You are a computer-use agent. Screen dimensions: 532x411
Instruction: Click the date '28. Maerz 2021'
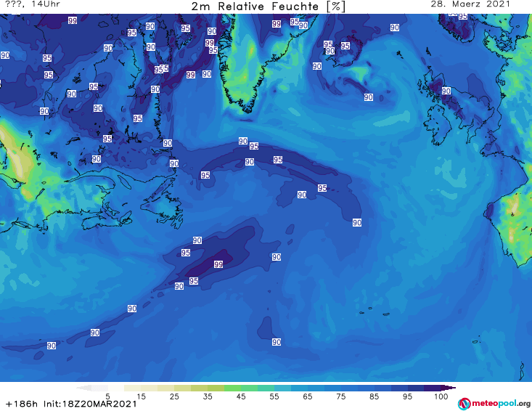[470, 4]
